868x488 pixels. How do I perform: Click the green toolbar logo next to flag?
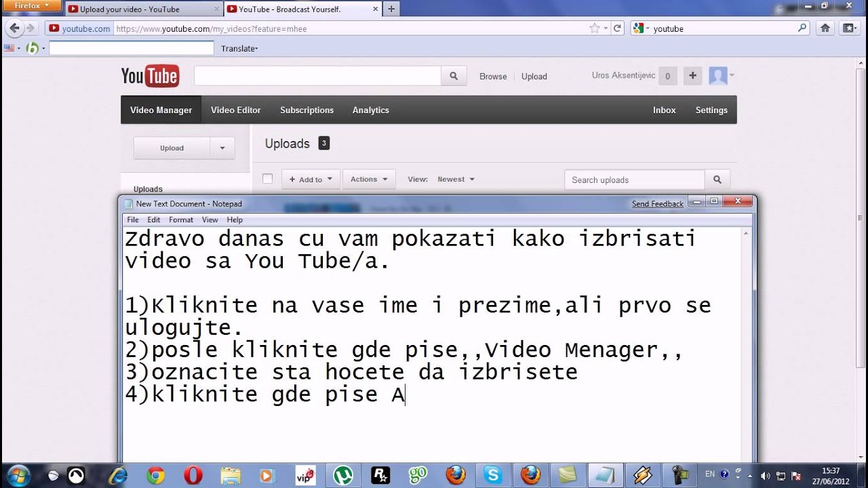tap(32, 48)
